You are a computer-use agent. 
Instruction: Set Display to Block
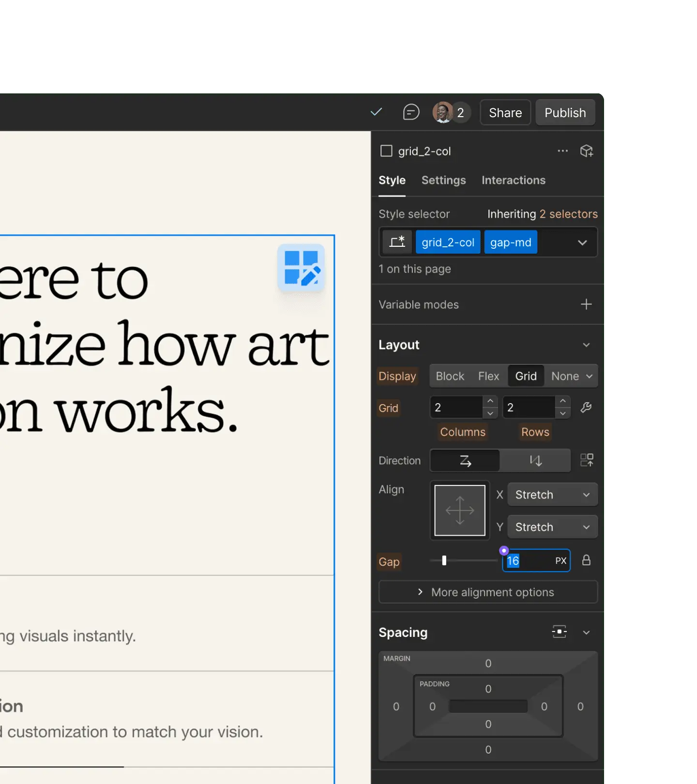click(450, 376)
